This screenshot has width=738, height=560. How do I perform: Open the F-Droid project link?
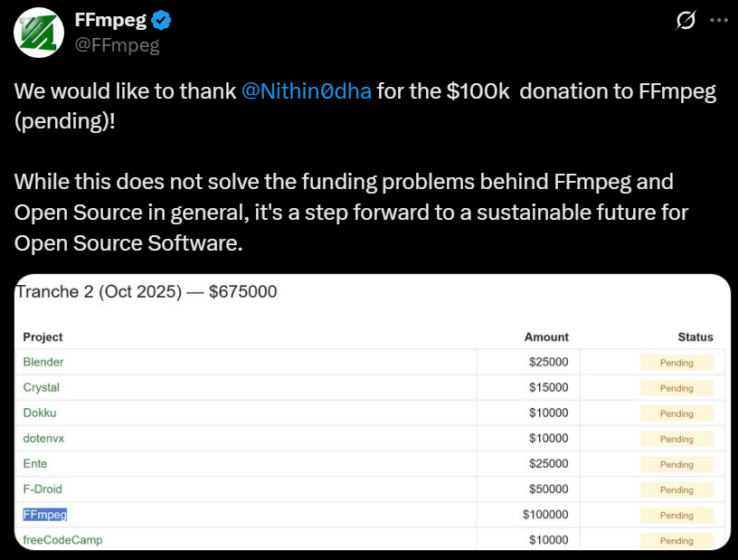click(x=43, y=489)
